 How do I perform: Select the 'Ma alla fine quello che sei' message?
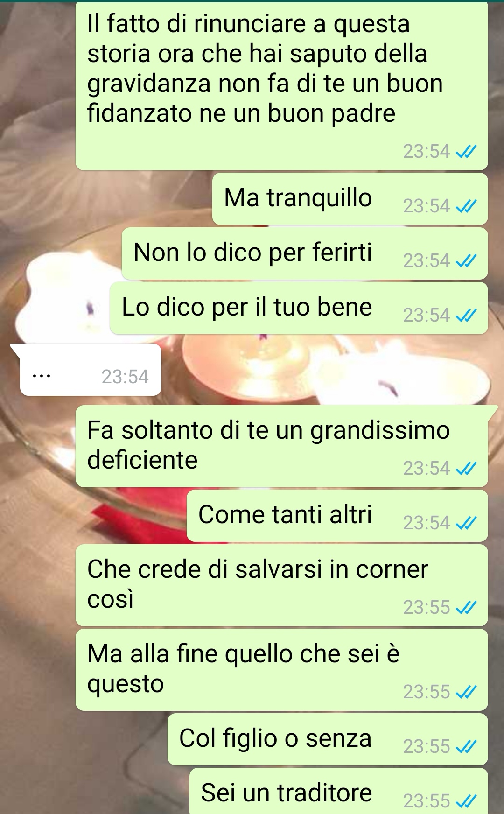(x=282, y=670)
